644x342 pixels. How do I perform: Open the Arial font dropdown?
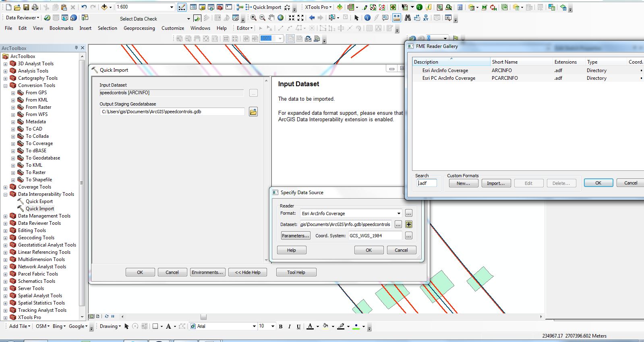pos(254,326)
